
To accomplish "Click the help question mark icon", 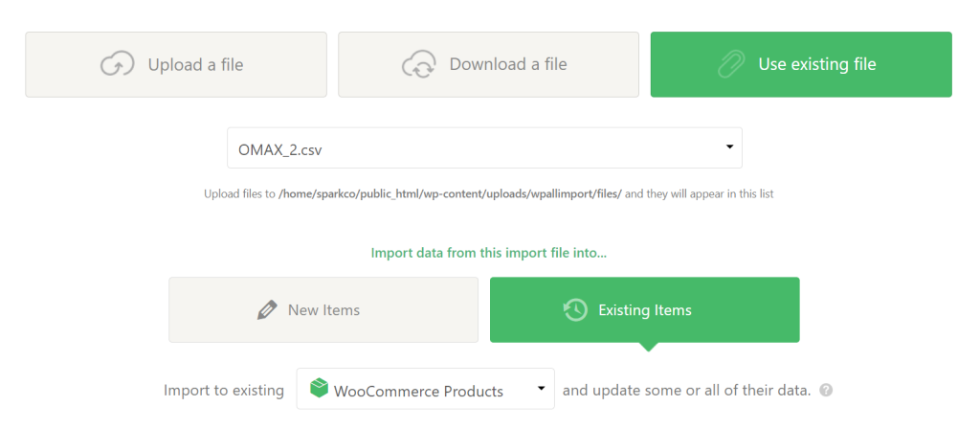I will coord(826,391).
